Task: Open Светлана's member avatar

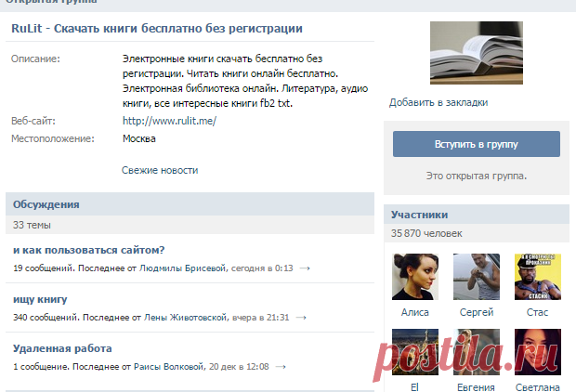Action: (537, 352)
